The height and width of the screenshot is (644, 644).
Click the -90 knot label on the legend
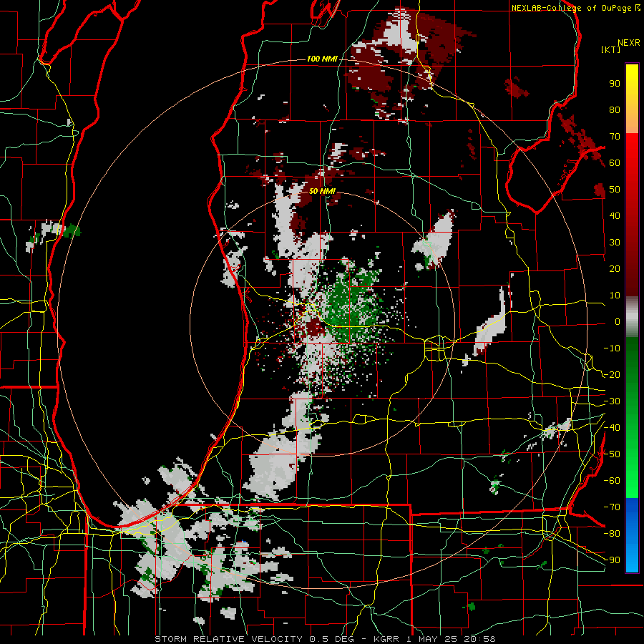pyautogui.click(x=612, y=560)
